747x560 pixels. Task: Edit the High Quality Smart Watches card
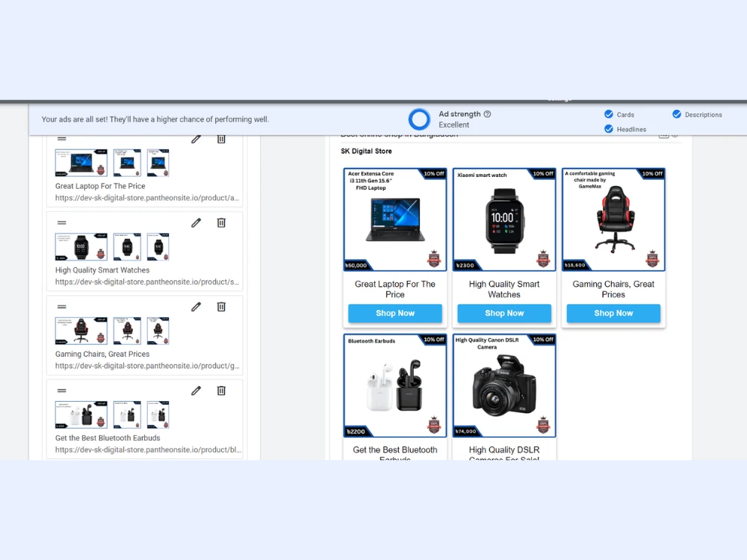196,223
